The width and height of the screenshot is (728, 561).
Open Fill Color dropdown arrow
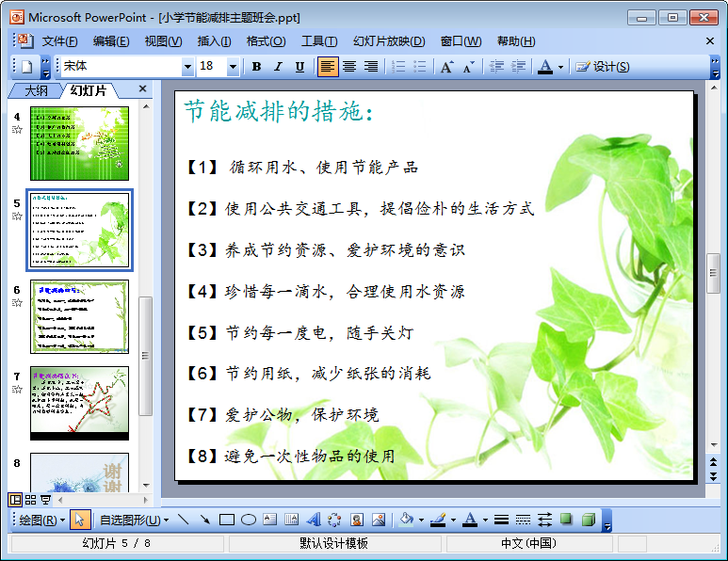421,521
